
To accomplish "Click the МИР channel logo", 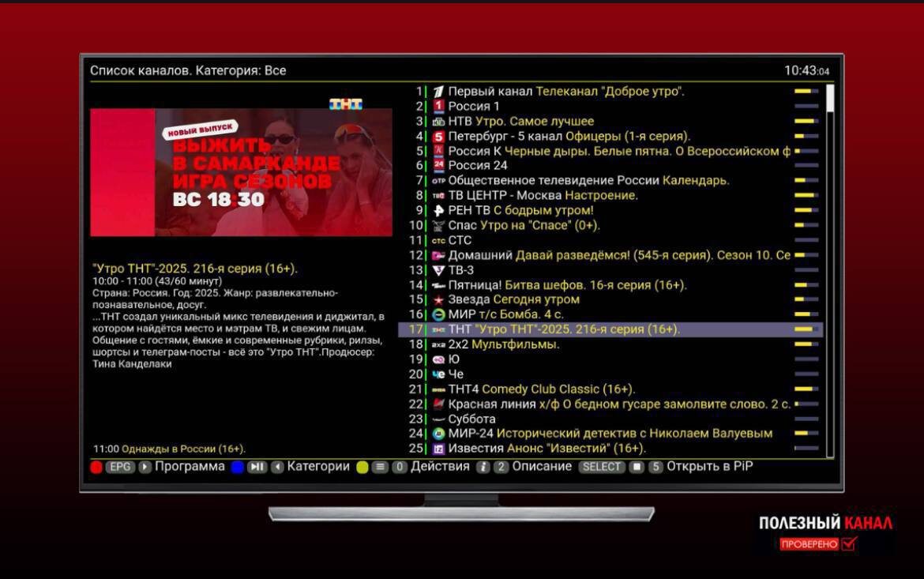I will (x=438, y=315).
